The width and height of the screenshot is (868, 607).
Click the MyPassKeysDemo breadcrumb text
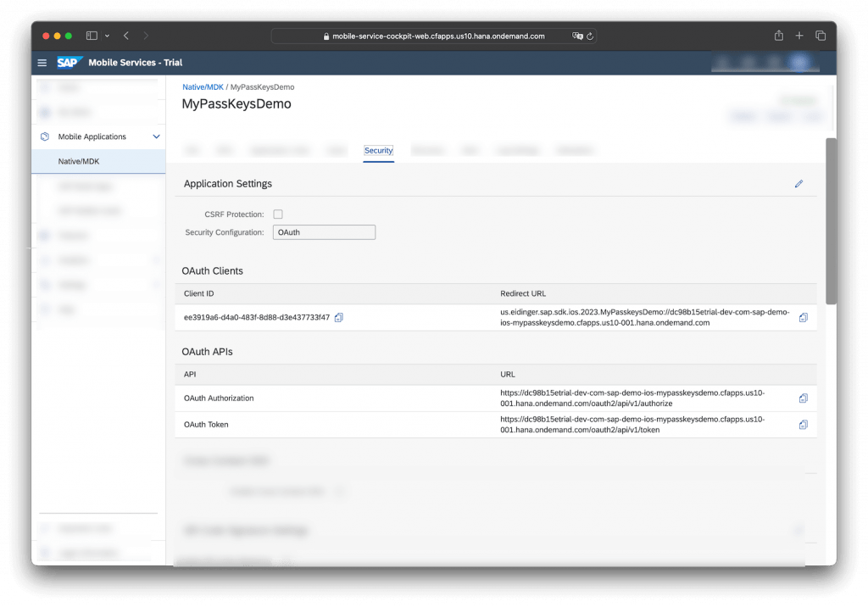point(263,87)
